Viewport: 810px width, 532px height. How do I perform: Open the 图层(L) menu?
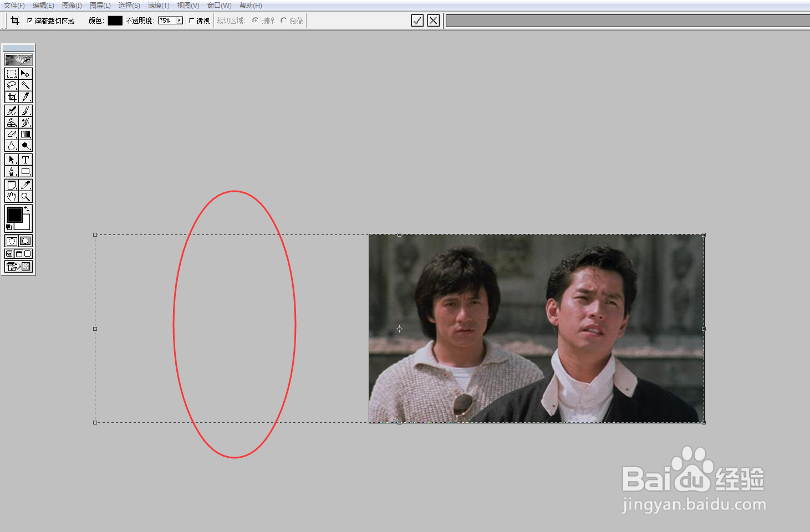point(100,6)
